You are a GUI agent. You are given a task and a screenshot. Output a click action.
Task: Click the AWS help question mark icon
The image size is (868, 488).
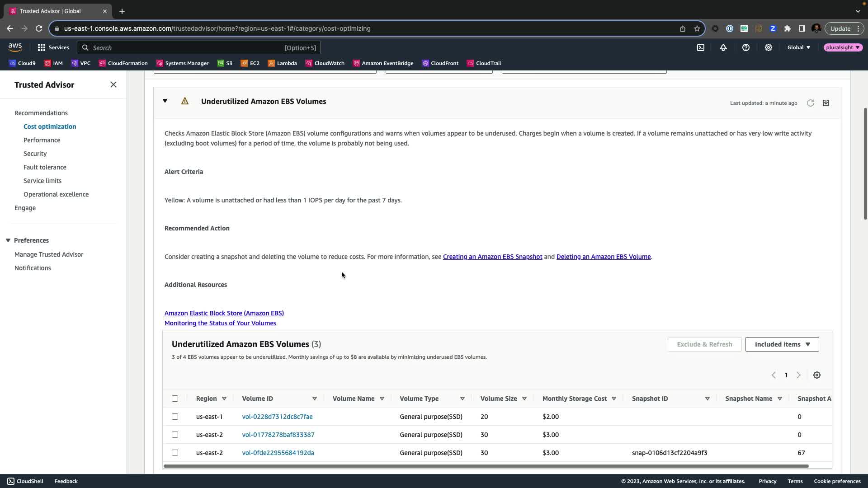746,47
